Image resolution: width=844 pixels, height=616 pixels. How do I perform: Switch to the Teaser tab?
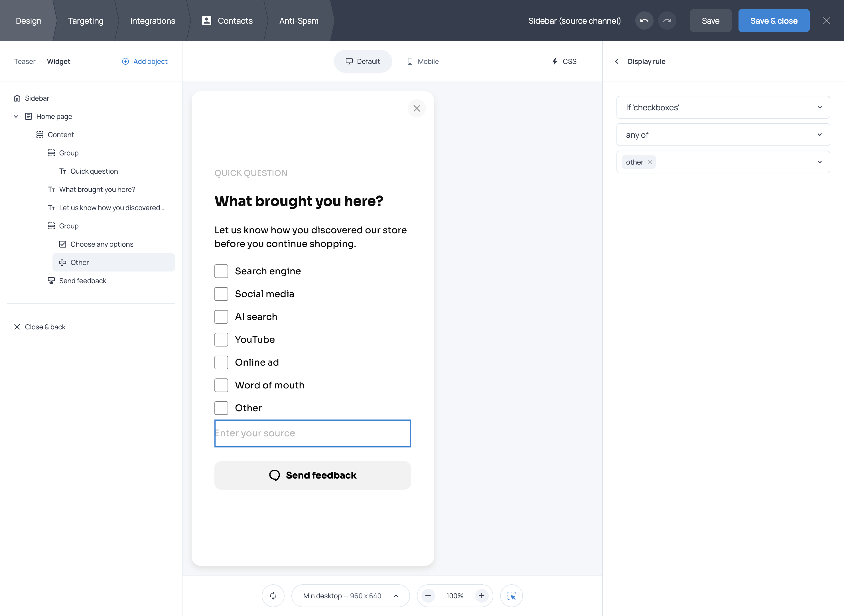pyautogui.click(x=25, y=62)
